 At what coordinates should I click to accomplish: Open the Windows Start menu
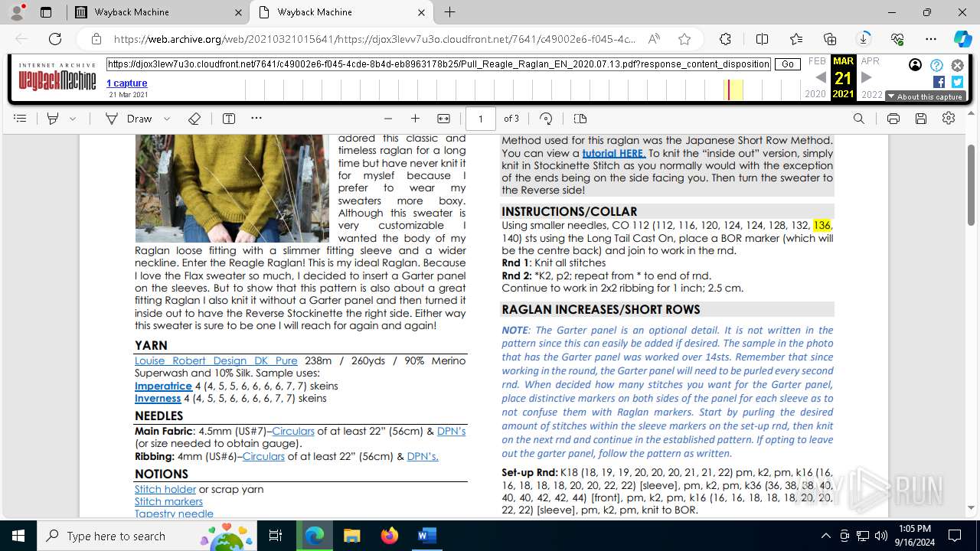(18, 536)
